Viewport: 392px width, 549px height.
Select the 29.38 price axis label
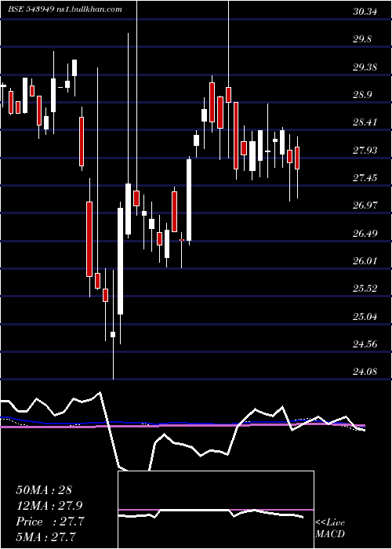coord(365,67)
